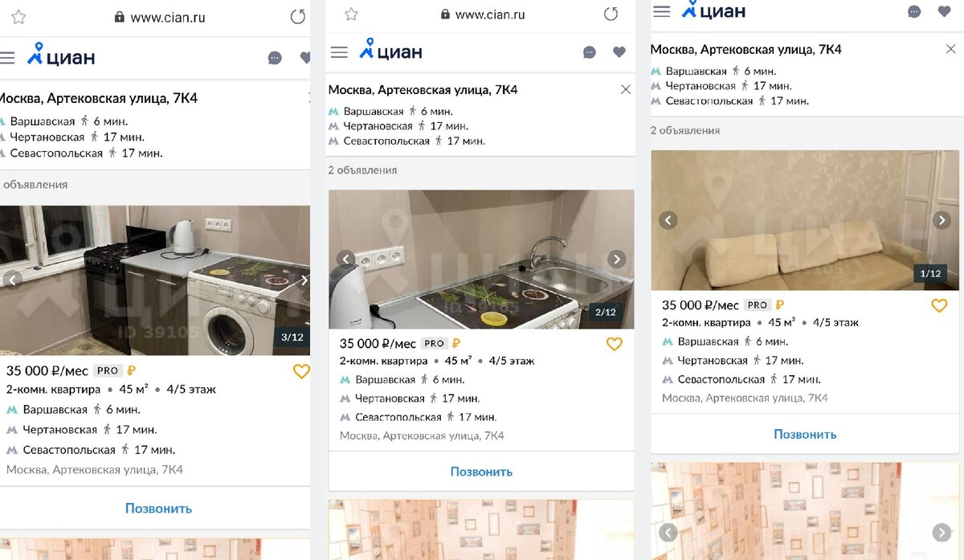Image resolution: width=964 pixels, height=560 pixels.
Task: Previous arrow on the wallpaper photo below the sofa listing
Action: [x=668, y=532]
